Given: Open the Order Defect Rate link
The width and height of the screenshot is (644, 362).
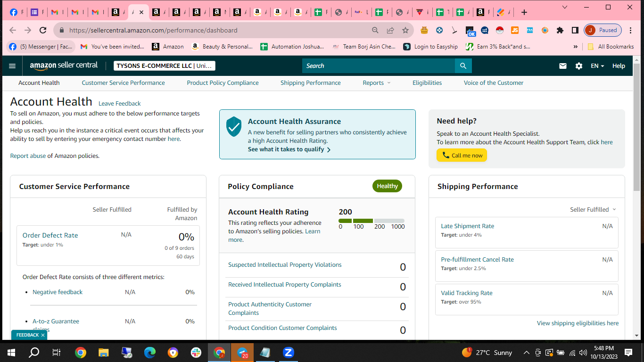Looking at the screenshot, I should coord(50,235).
